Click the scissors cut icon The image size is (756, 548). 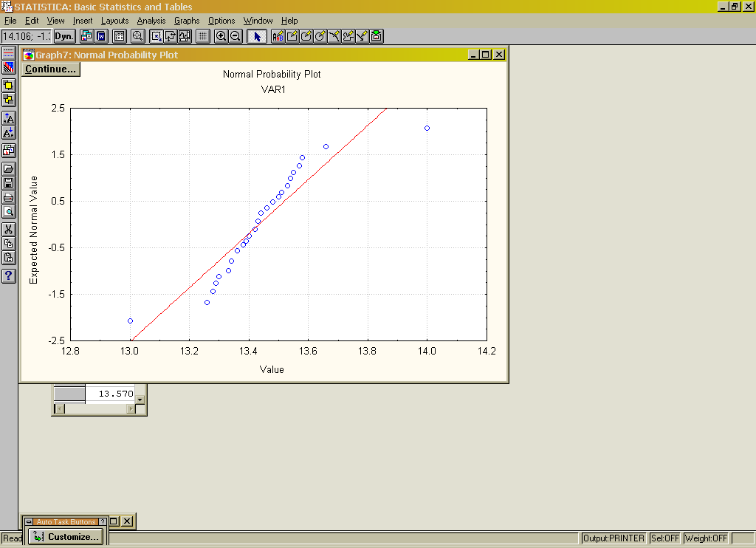tap(9, 230)
